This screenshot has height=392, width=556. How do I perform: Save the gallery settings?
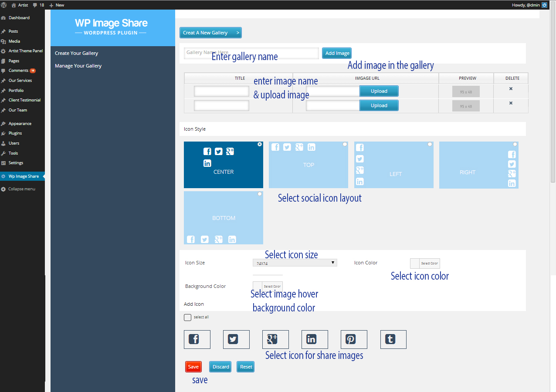pyautogui.click(x=193, y=366)
